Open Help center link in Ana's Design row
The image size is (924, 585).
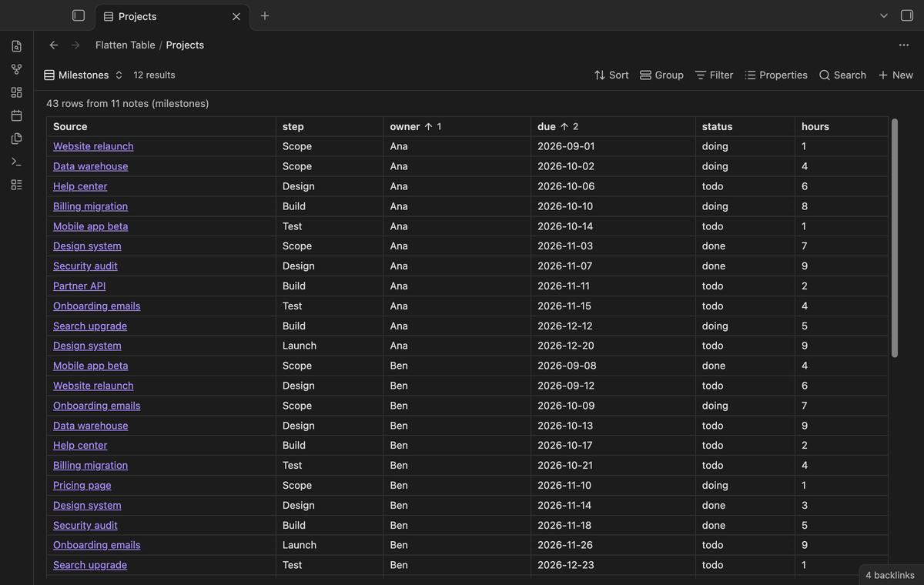80,186
